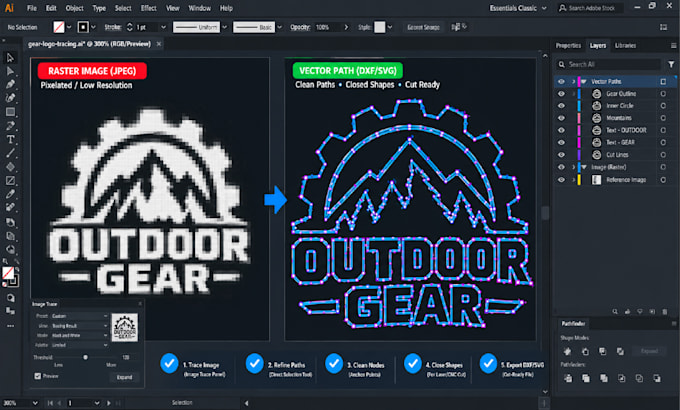Click the Divide pathfinder icon
The width and height of the screenshot is (680, 410).
(568, 378)
